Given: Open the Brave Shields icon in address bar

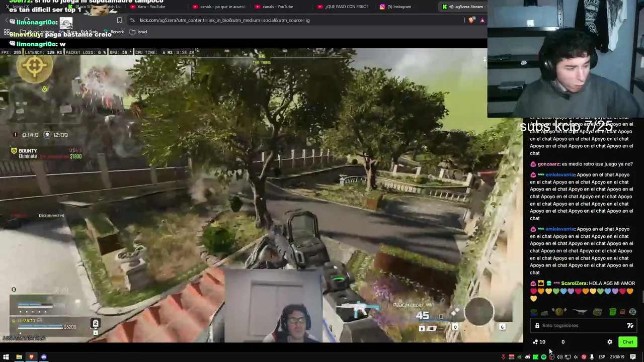Looking at the screenshot, I should click(471, 20).
